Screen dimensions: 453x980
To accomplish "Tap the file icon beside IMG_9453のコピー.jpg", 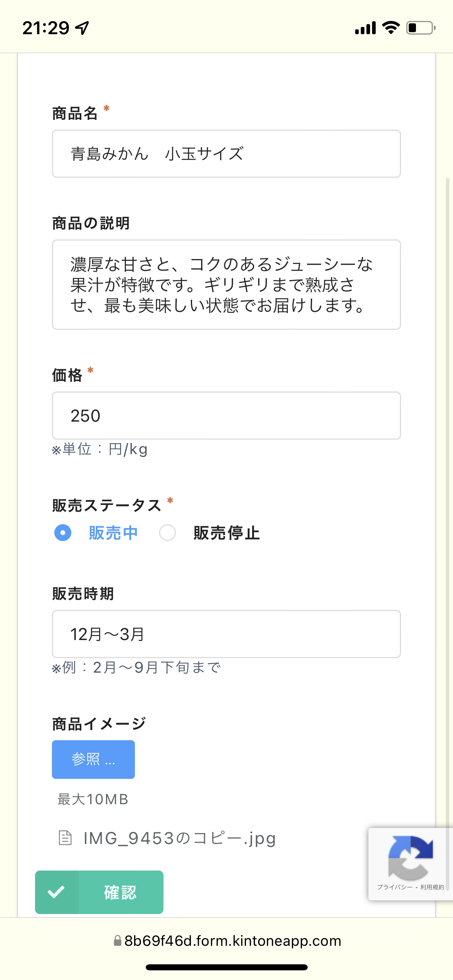I will coord(65,838).
